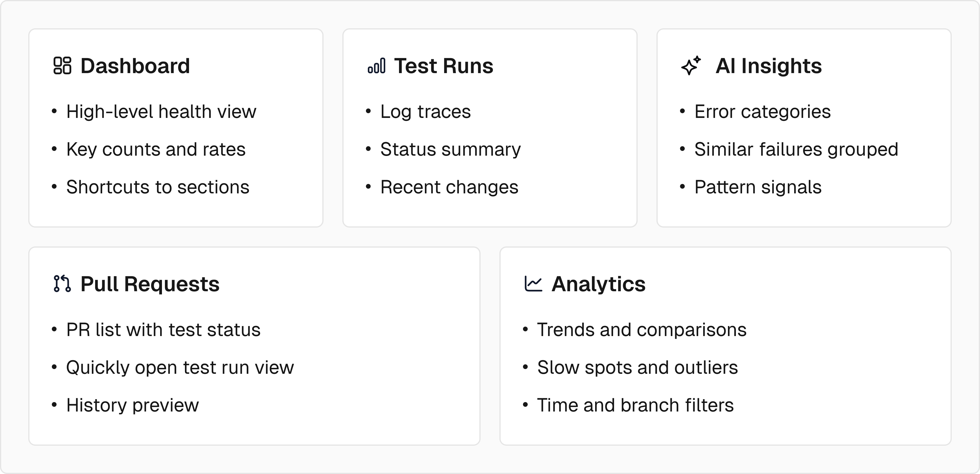Click "Shortcuts to sections" bullet
The width and height of the screenshot is (980, 474).
158,187
